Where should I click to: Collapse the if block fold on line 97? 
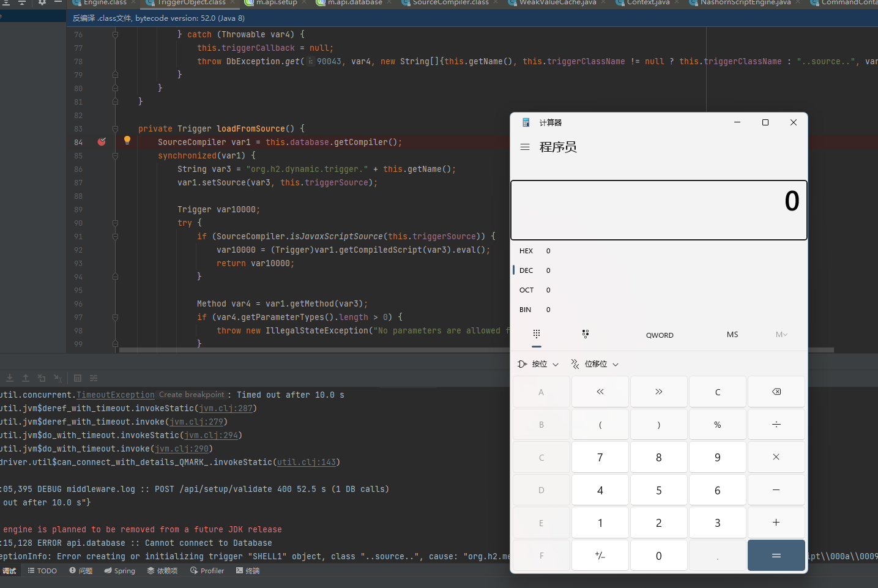click(115, 318)
